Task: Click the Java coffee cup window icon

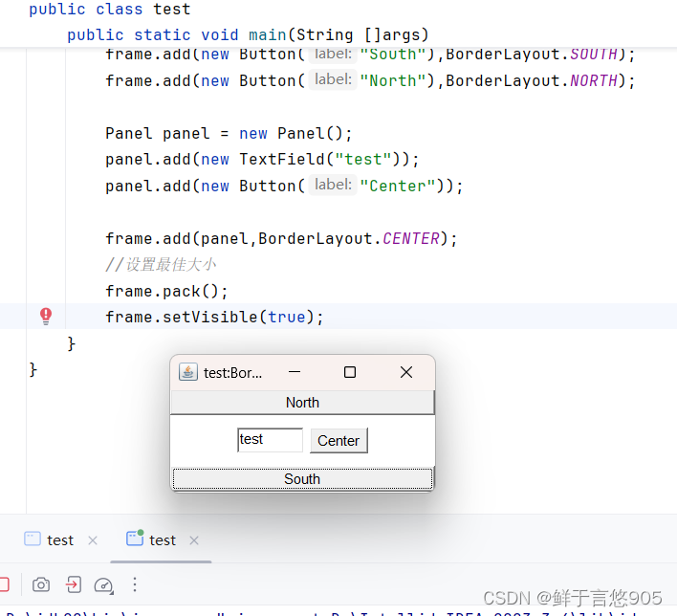Action: click(188, 372)
